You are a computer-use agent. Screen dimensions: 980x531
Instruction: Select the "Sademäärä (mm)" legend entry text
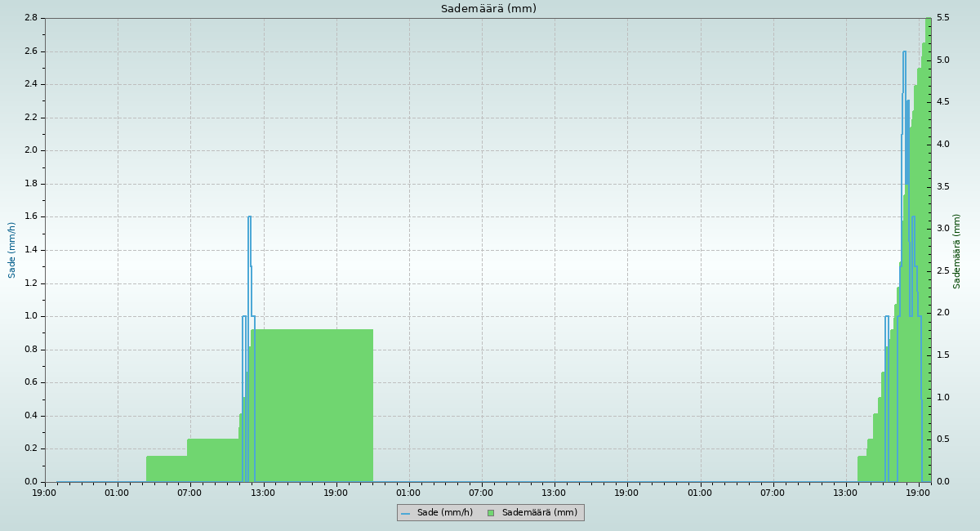[x=539, y=513]
